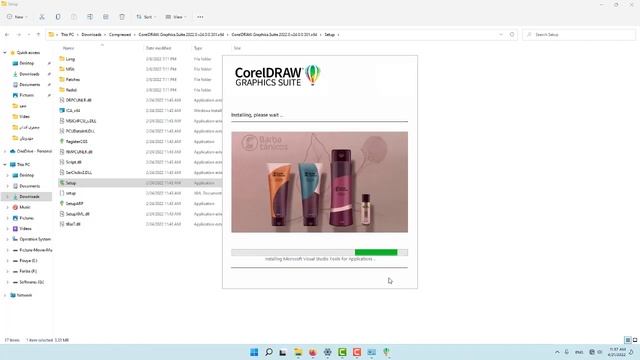Click the Delete trash icon in toolbar
This screenshot has height=360, width=640.
click(122, 17)
